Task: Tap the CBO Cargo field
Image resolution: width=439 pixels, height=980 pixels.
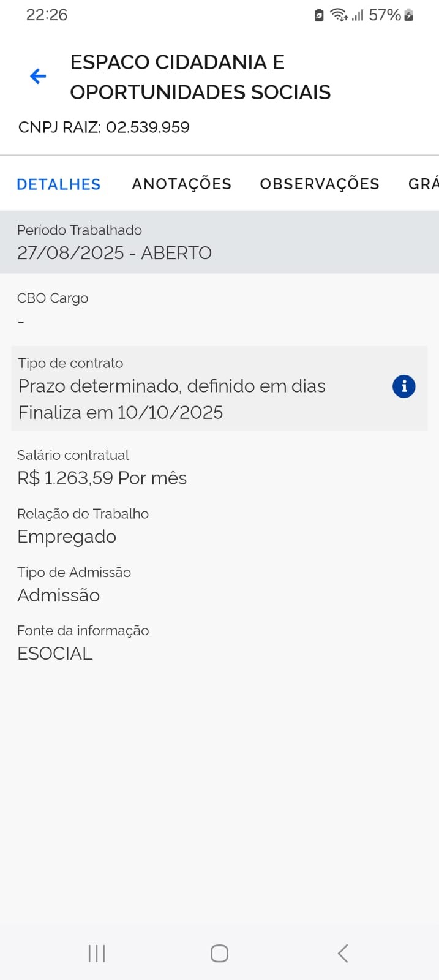Action: tap(53, 309)
